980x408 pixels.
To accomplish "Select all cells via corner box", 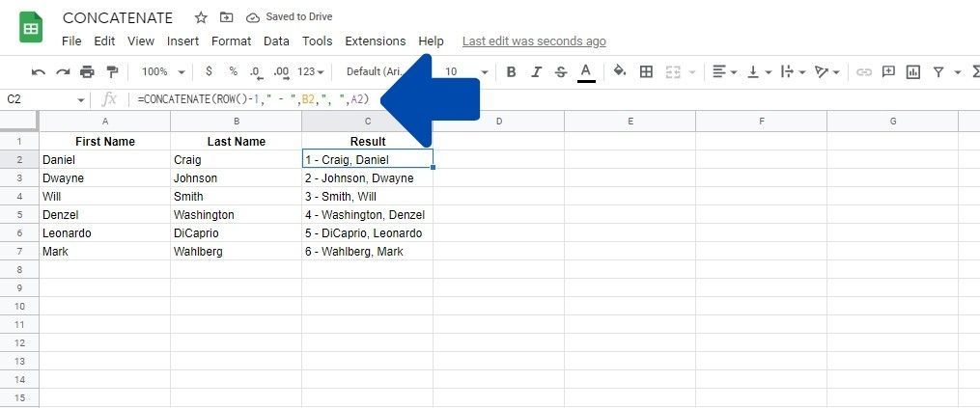I will [19, 122].
